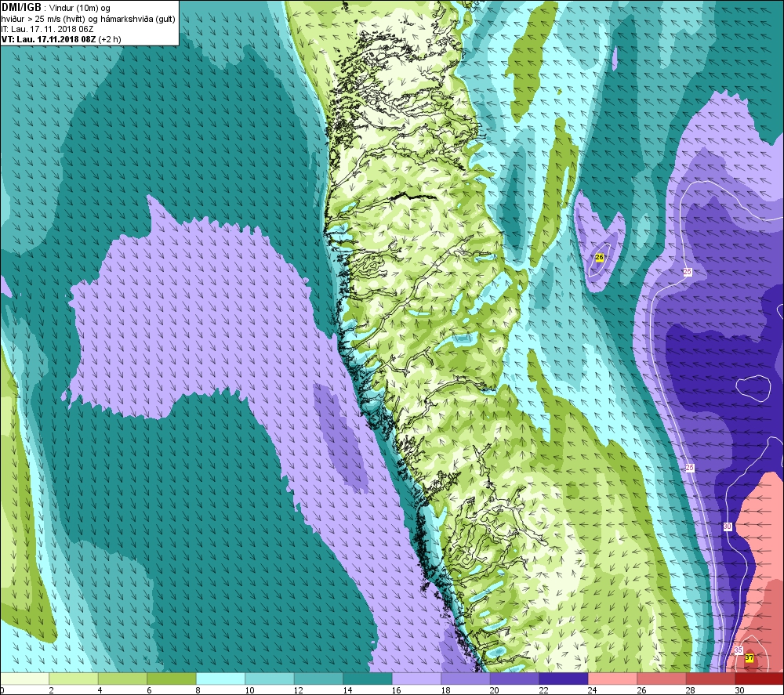Pick the red 28–30 m/s legend swatch
The image size is (784, 695).
[710, 679]
